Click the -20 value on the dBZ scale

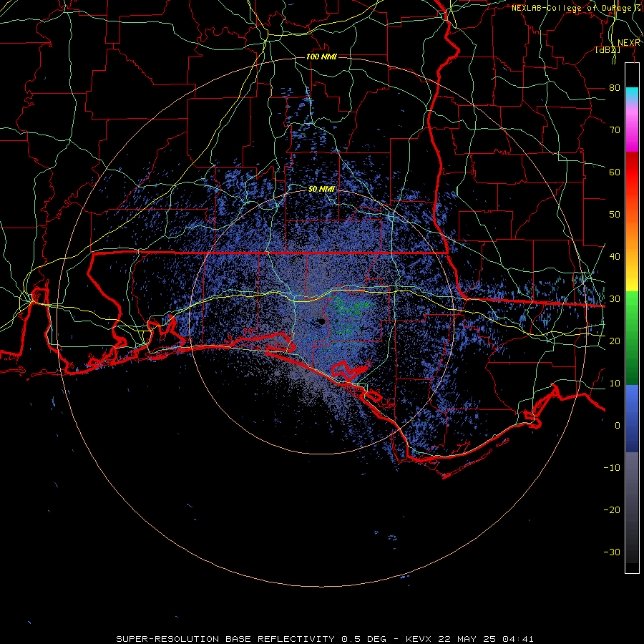(x=612, y=509)
